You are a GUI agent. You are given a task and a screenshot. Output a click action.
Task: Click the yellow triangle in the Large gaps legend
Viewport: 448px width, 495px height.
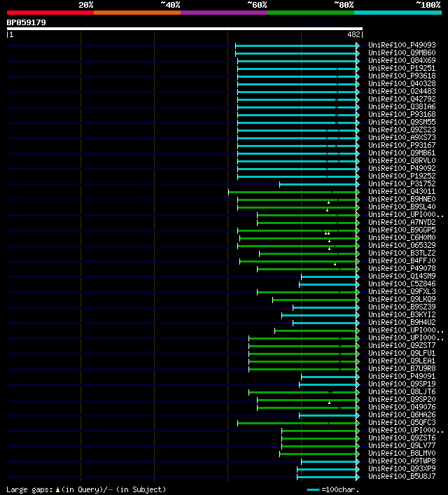(x=57, y=490)
